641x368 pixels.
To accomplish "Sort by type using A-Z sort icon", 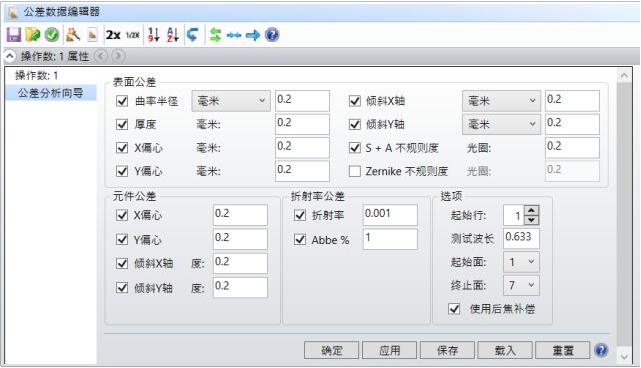I will tap(173, 35).
